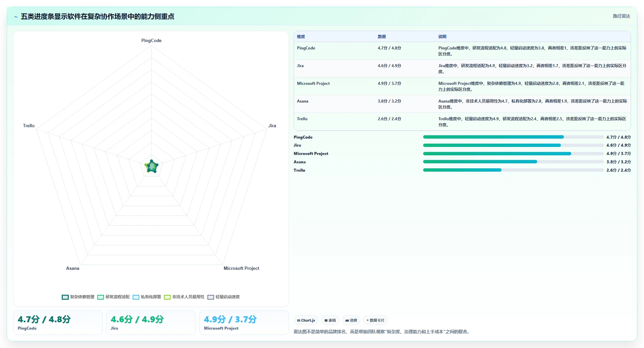
Task: Click the Asana progress bar
Action: point(514,162)
